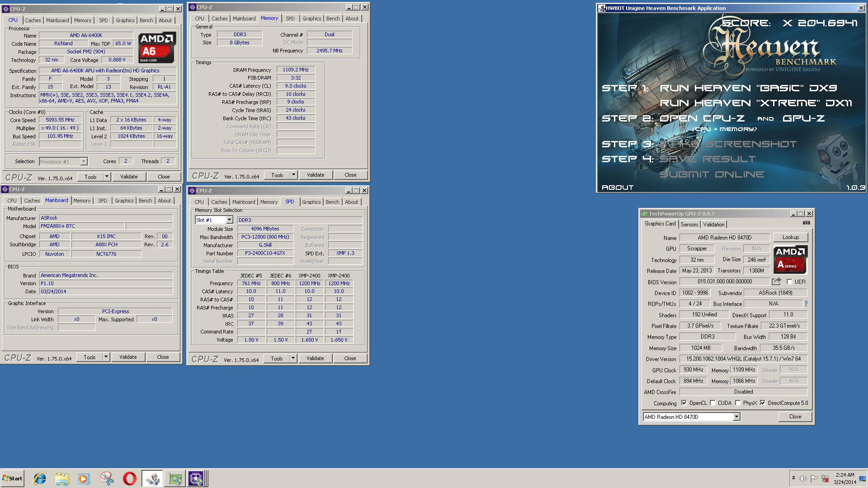The height and width of the screenshot is (488, 868).
Task: Click the Driver Version field in GPU-Z
Action: tap(744, 359)
